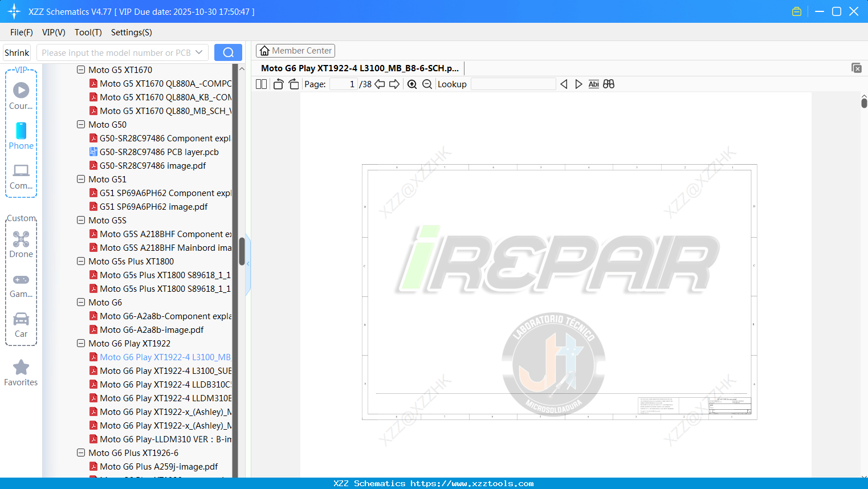Zoom in on the schematic
868x489 pixels.
[x=412, y=84]
